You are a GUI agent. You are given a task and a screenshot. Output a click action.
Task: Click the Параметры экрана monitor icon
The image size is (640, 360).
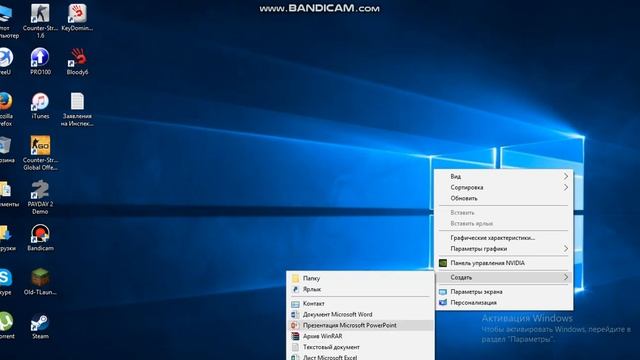pyautogui.click(x=442, y=292)
